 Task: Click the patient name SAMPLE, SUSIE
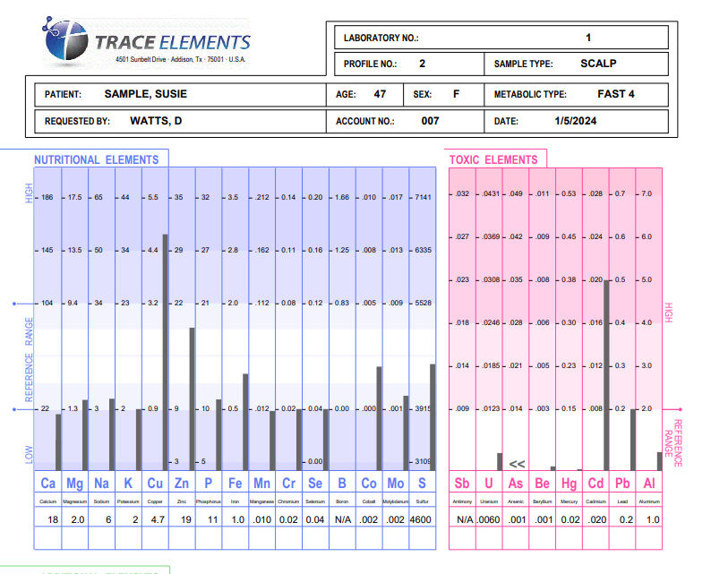pyautogui.click(x=145, y=94)
